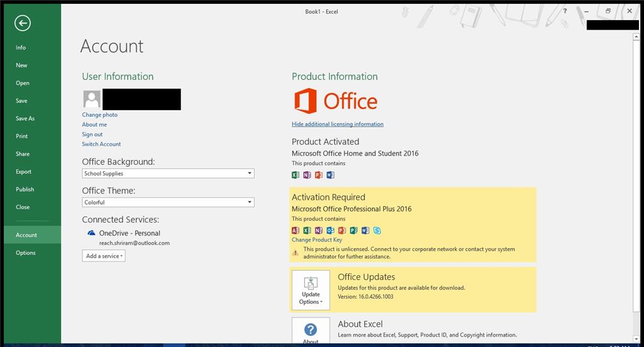Click Publisher icon under Professional Plus 2016
Image resolution: width=644 pixels, height=347 pixels.
click(x=353, y=230)
